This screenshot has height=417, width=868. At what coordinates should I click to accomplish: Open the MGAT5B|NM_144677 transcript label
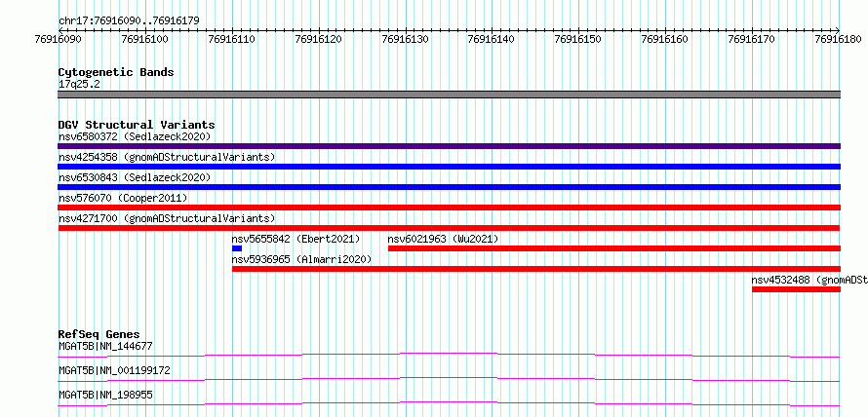(x=105, y=346)
